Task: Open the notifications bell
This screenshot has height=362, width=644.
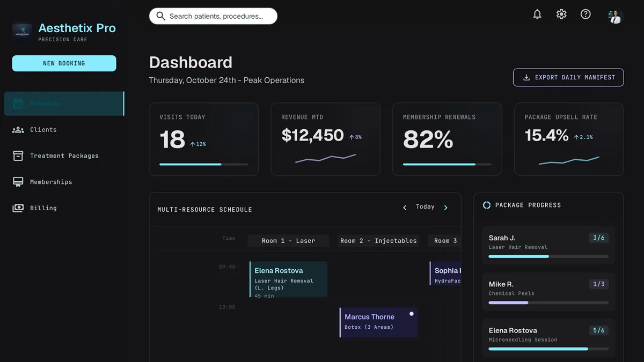Action: point(537,14)
